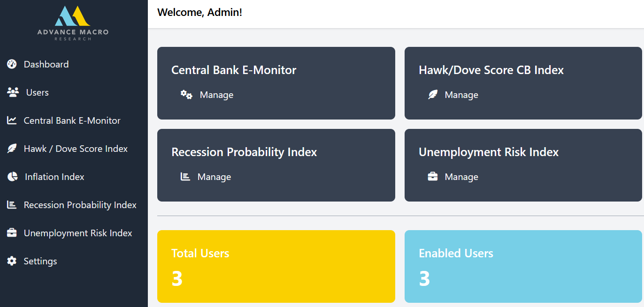
Task: Click the Advance Macro Research logo
Action: point(73,23)
